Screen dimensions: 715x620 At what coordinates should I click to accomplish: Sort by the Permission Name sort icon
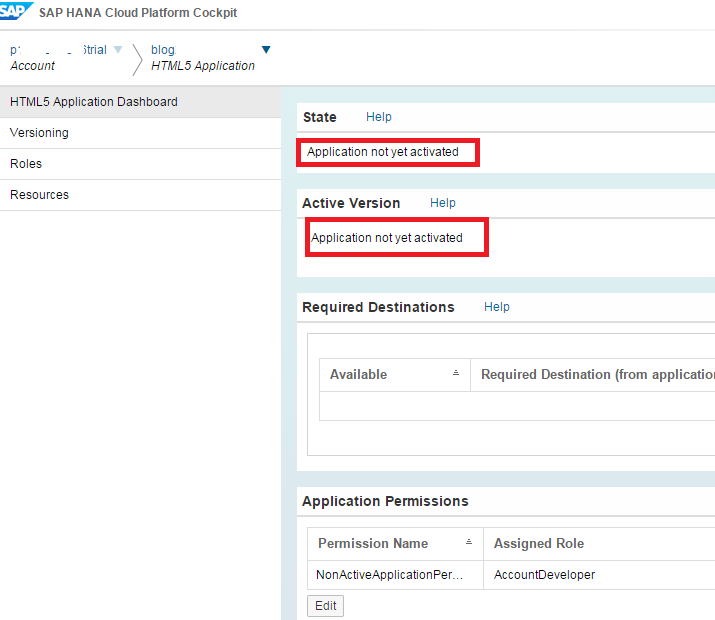(x=468, y=542)
